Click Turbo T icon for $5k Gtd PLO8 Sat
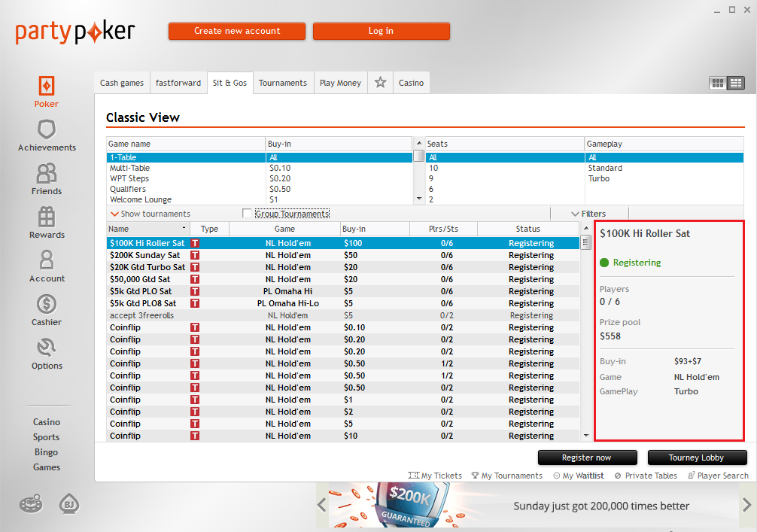The height and width of the screenshot is (532, 757). pyautogui.click(x=195, y=304)
